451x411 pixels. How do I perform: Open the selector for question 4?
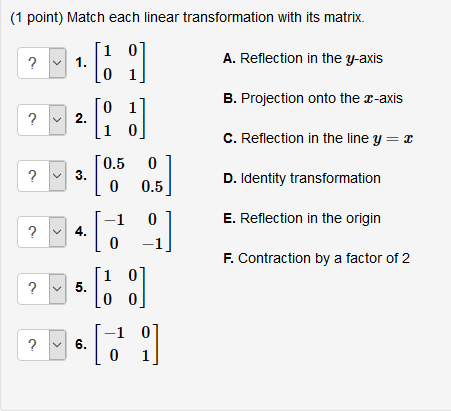point(42,232)
